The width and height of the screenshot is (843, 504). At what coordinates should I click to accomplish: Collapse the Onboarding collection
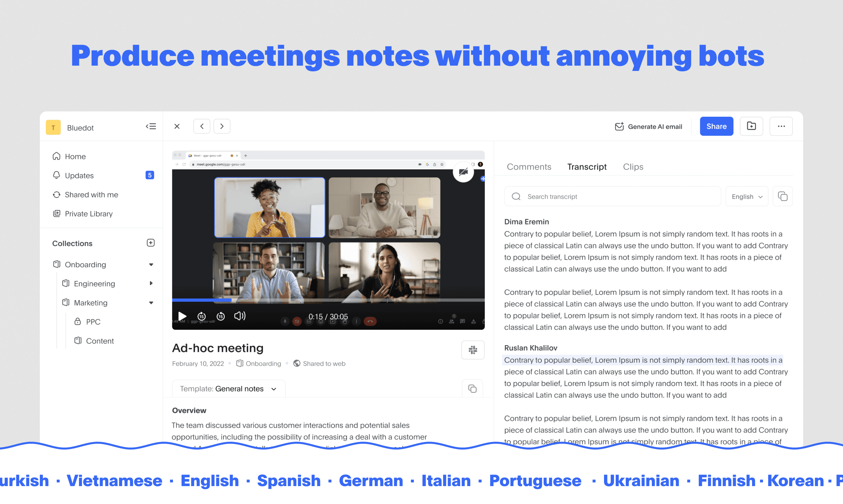coord(151,265)
